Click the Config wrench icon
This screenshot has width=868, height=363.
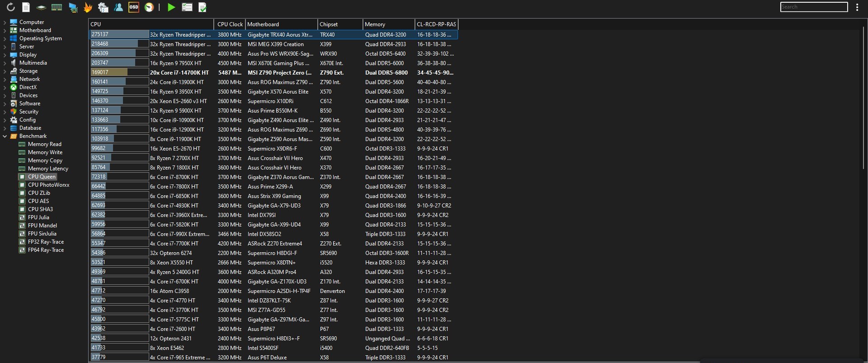pos(14,120)
